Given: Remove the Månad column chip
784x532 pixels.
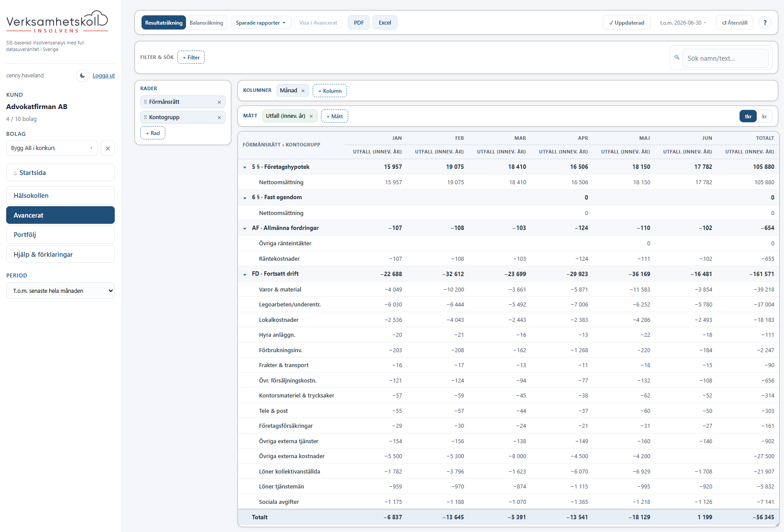Looking at the screenshot, I should point(303,91).
